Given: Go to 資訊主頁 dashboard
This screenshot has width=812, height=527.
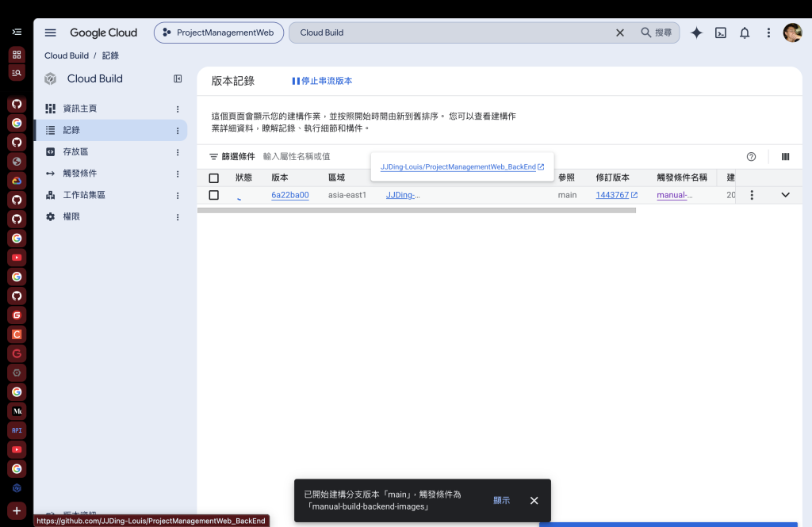Looking at the screenshot, I should tap(80, 109).
